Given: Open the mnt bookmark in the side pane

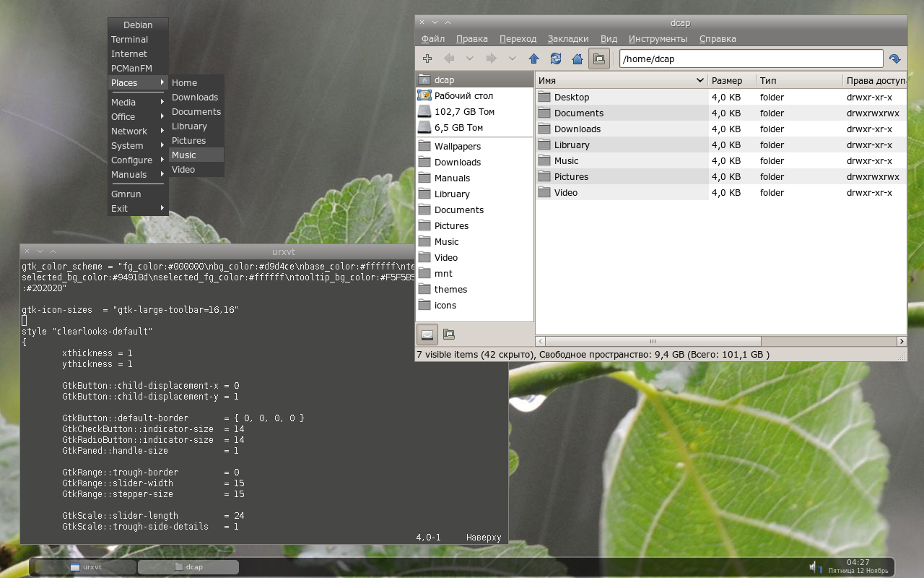Looking at the screenshot, I should click(x=475, y=273).
